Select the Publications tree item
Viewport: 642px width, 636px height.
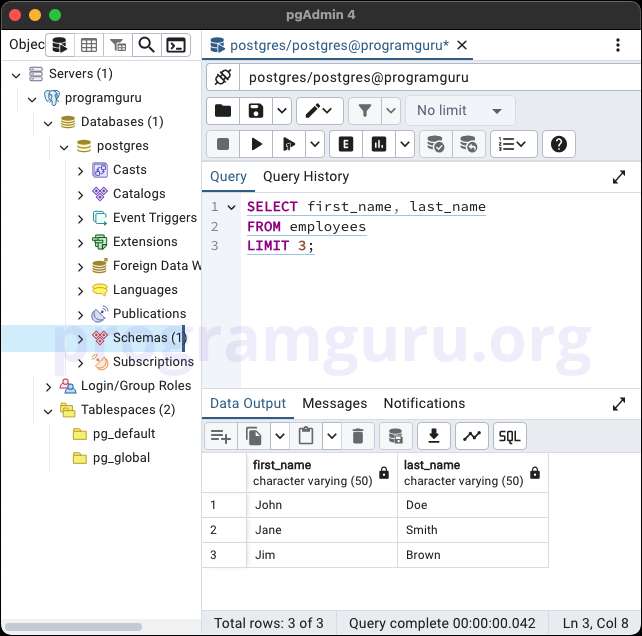(149, 314)
